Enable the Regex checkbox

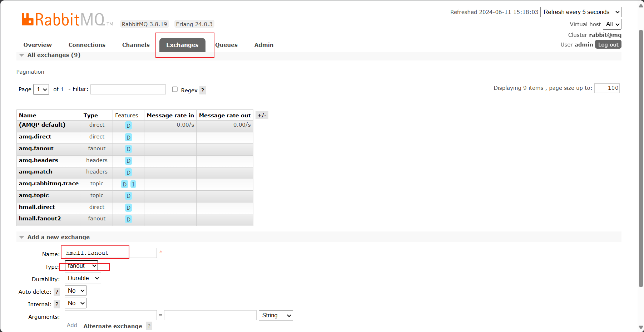175,89
